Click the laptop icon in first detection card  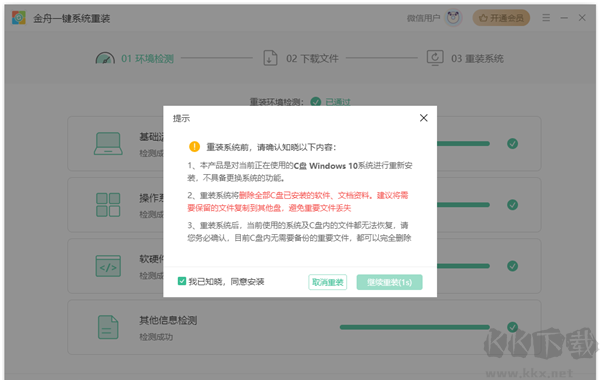coord(108,144)
